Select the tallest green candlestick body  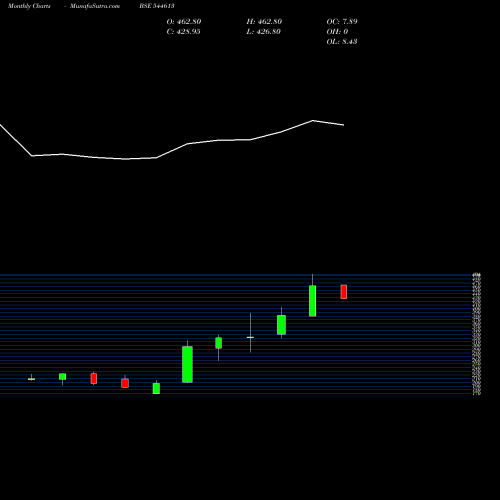tap(187, 364)
